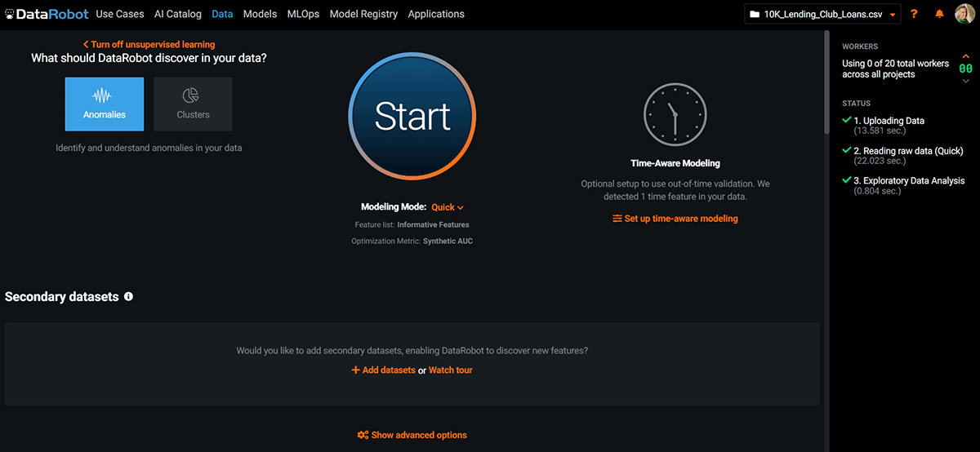This screenshot has width=980, height=452.
Task: Expand Show advanced options
Action: tap(412, 435)
